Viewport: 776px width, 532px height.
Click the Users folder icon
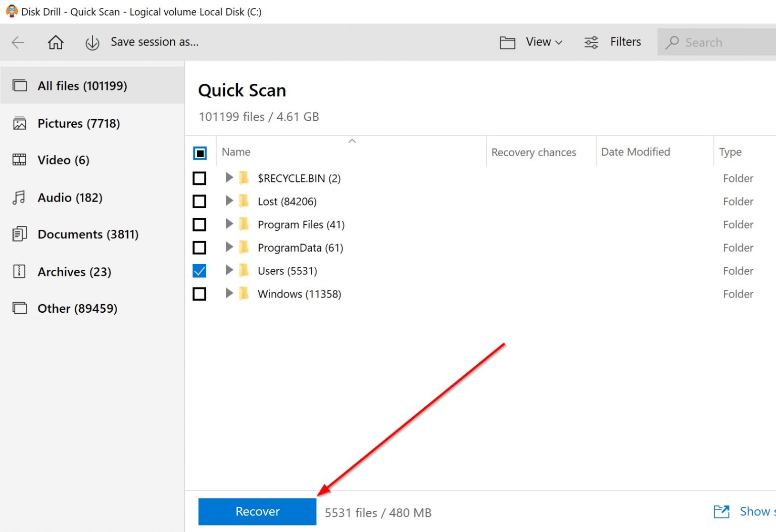pos(244,271)
